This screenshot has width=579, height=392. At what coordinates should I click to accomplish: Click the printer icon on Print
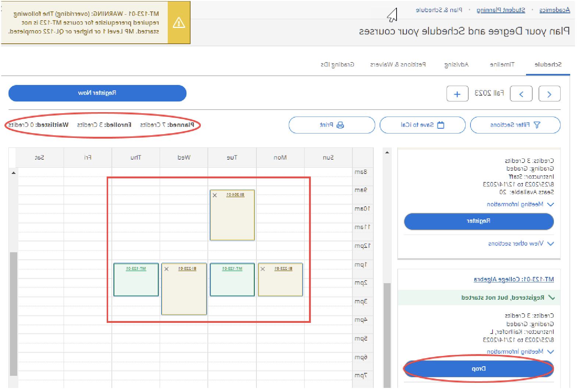340,125
